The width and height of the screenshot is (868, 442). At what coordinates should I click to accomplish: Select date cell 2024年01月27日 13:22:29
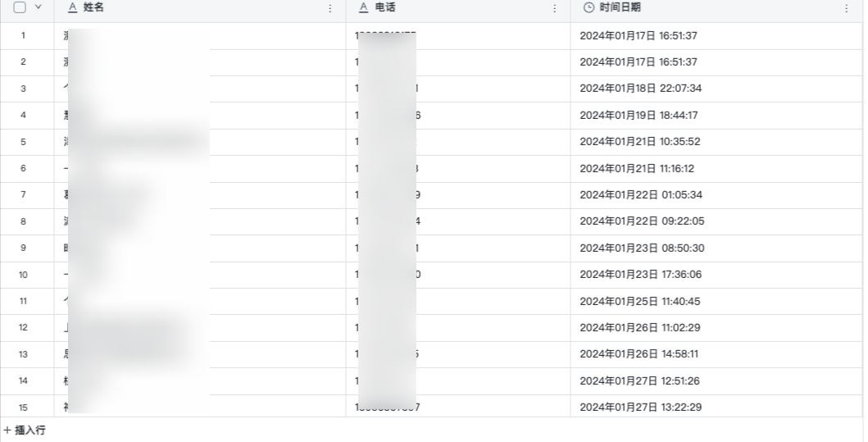click(x=716, y=407)
